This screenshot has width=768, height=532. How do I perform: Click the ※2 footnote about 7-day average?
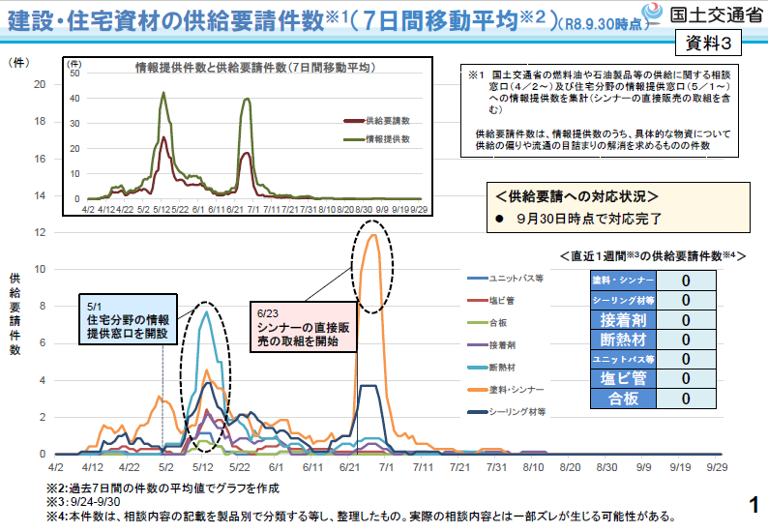(x=162, y=488)
